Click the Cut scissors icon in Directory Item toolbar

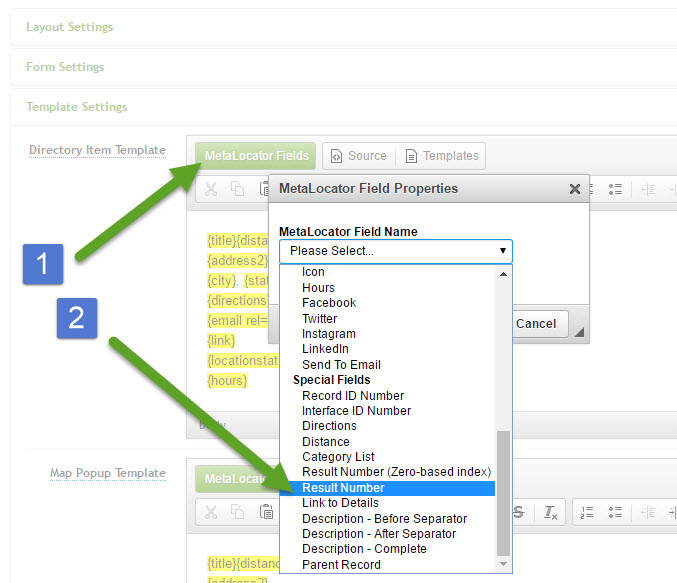pyautogui.click(x=211, y=189)
